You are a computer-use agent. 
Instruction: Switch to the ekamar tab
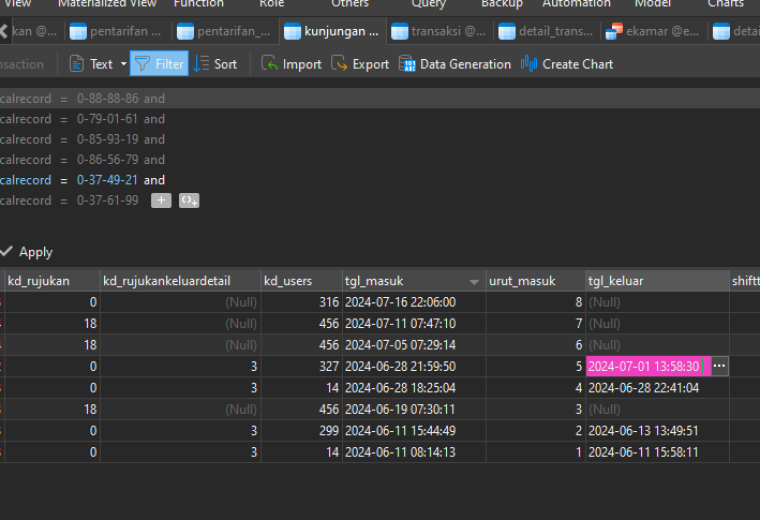(x=653, y=32)
